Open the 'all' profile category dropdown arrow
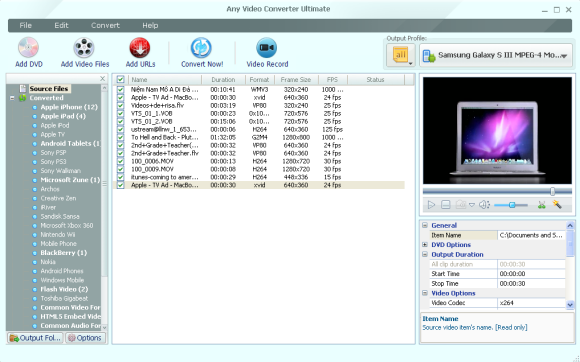Image resolution: width=580 pixels, height=362 pixels. tap(411, 64)
